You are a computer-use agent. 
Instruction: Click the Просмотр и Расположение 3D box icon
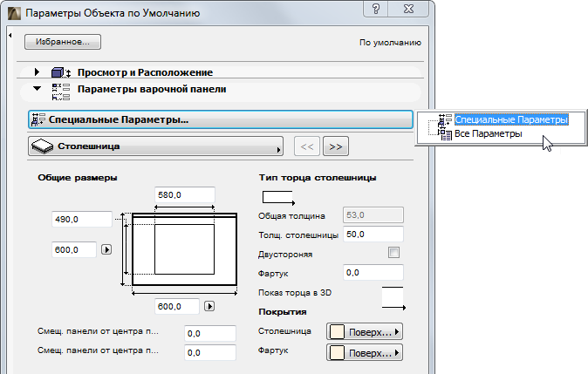61,72
